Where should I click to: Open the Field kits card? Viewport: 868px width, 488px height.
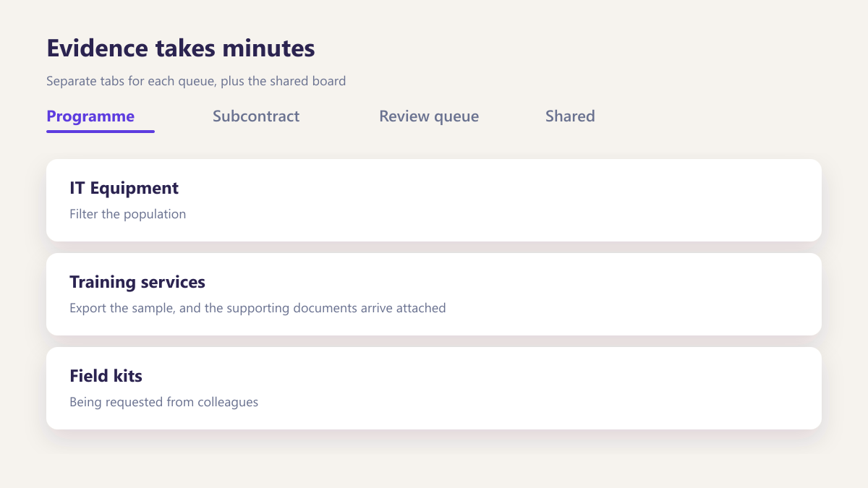tap(434, 388)
